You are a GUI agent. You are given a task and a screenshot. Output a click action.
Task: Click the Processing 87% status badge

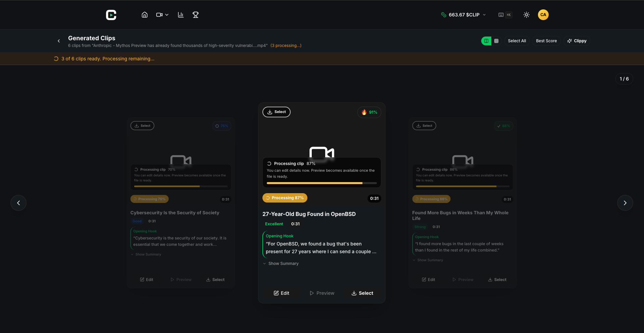(285, 198)
